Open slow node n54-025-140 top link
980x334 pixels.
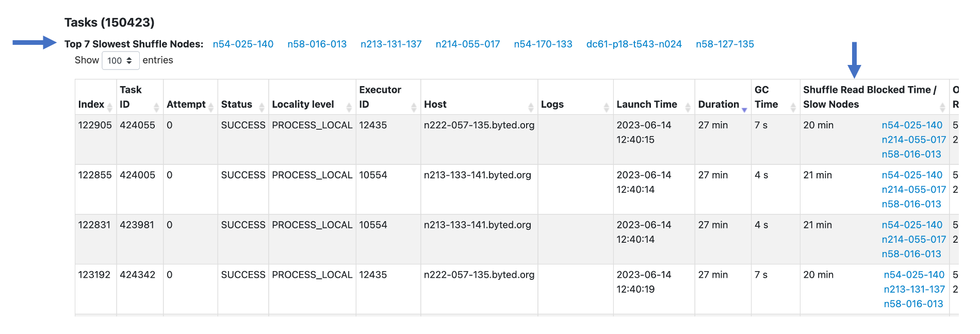pyautogui.click(x=243, y=44)
